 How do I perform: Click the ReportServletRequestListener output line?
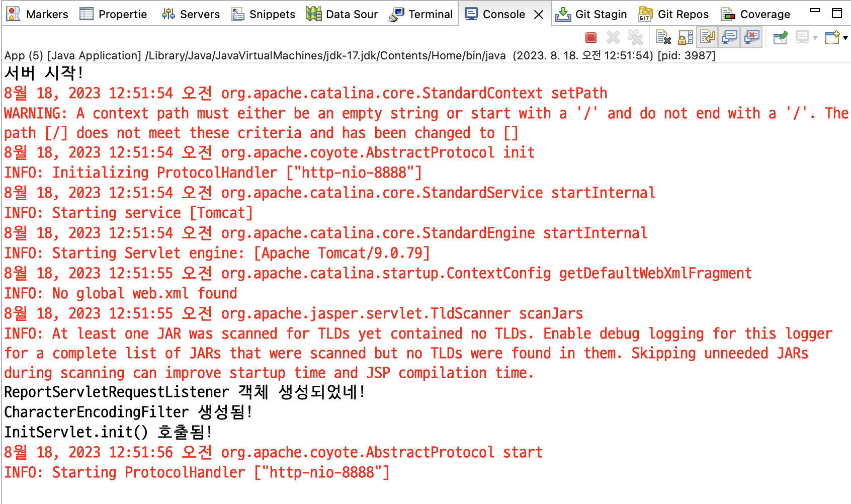pyautogui.click(x=185, y=392)
